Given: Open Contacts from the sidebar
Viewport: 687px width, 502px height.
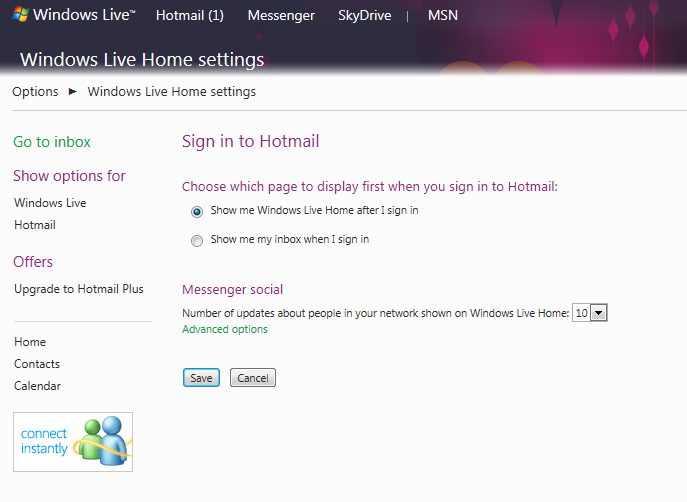Looking at the screenshot, I should (x=37, y=364).
